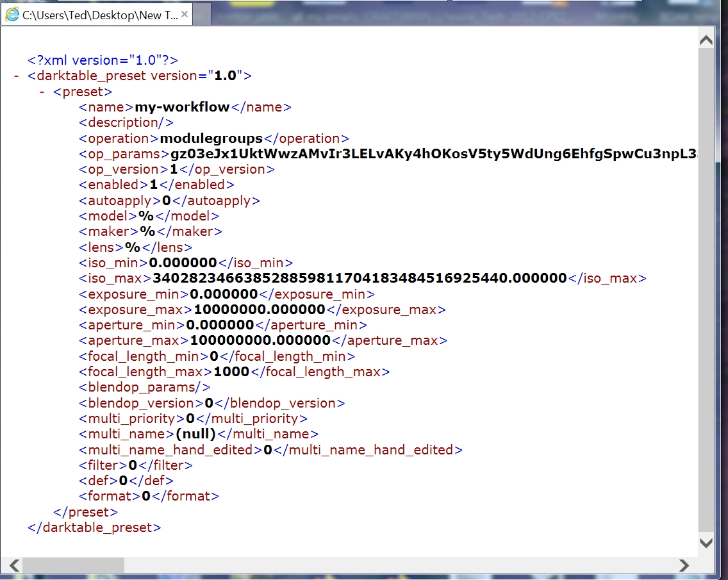Click the exposure_min line
Viewport: 728px width, 580px height.
tap(227, 294)
